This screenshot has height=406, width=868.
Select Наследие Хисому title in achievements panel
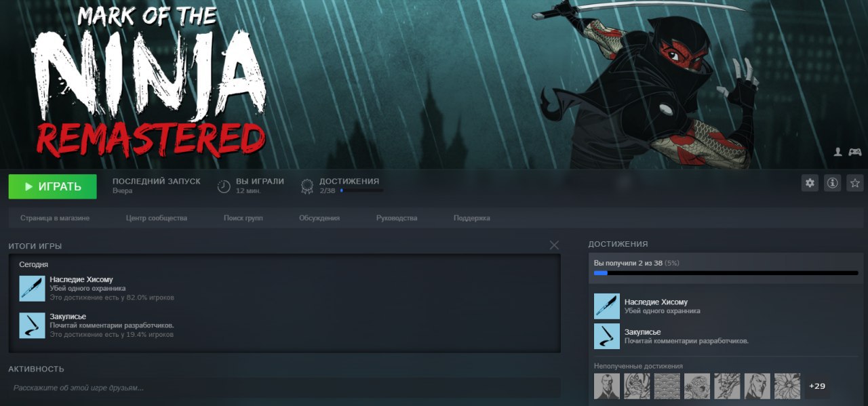point(656,302)
